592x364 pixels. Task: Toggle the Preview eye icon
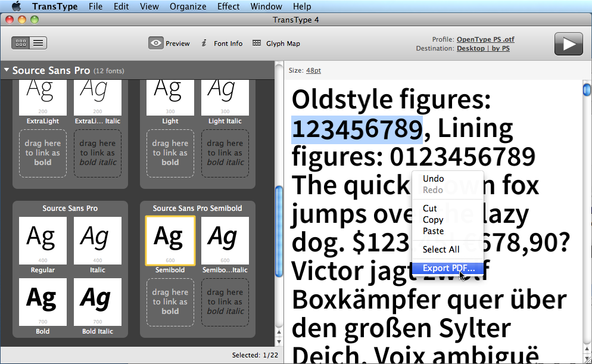coord(155,43)
